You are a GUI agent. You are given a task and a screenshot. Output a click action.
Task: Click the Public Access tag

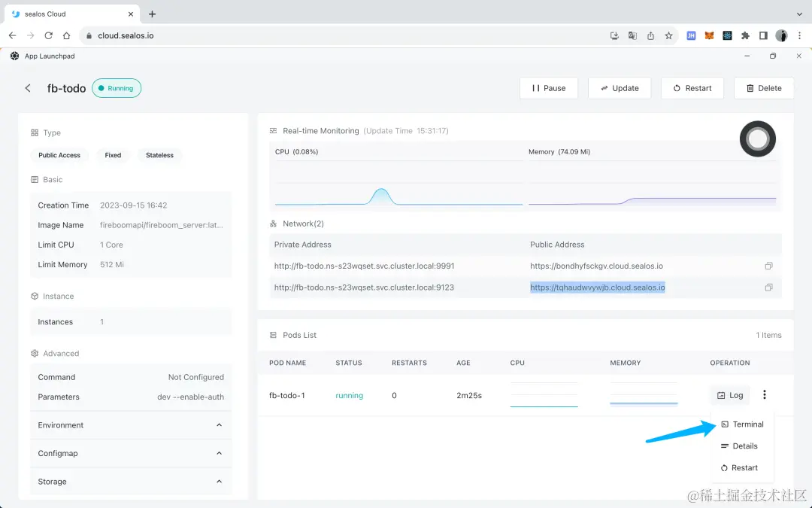(59, 155)
